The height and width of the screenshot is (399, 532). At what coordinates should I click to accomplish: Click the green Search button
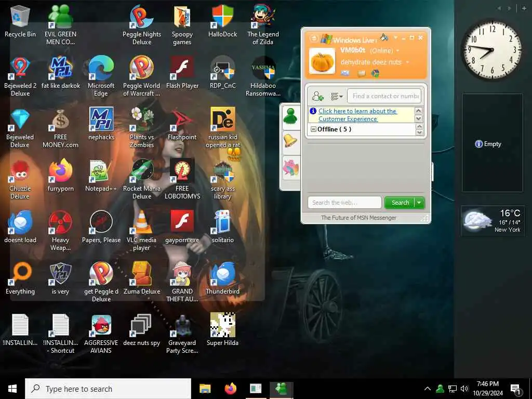click(400, 203)
